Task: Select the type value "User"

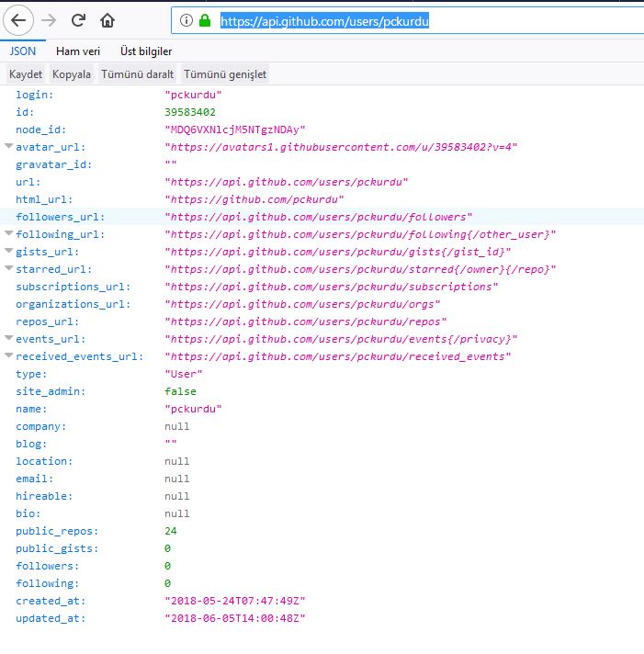Action: (184, 375)
